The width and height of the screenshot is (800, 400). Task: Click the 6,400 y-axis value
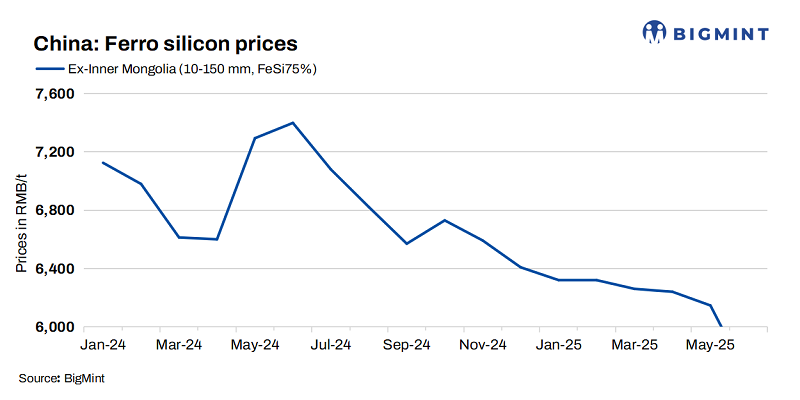(x=56, y=269)
